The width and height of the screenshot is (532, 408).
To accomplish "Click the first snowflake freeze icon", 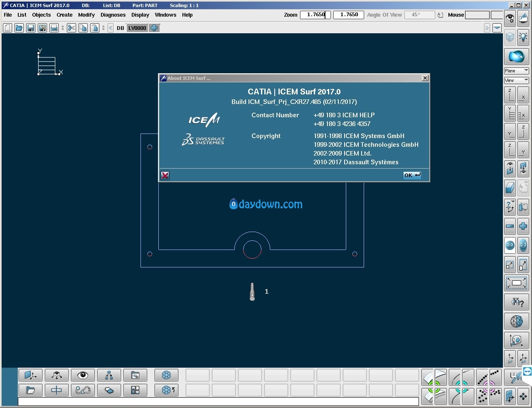I will (166, 375).
